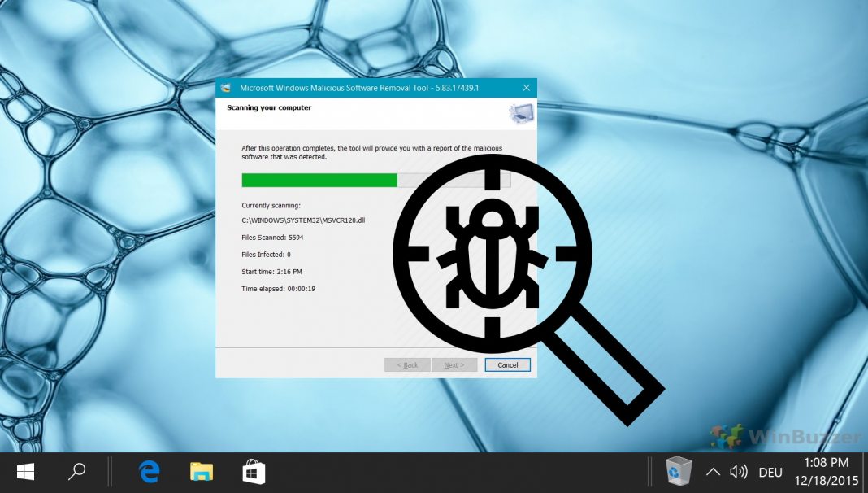Click Show desktop at taskbar's far right
Screen dimensions: 868x493
tap(866, 472)
